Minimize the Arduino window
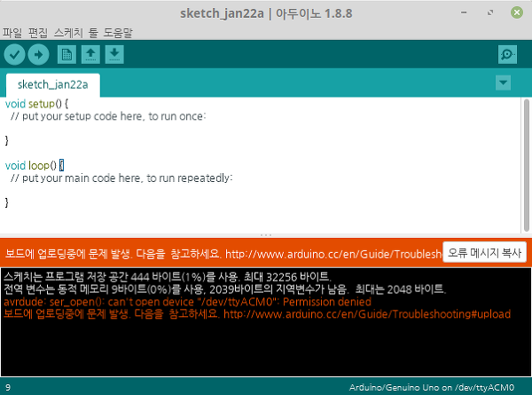 pos(464,12)
